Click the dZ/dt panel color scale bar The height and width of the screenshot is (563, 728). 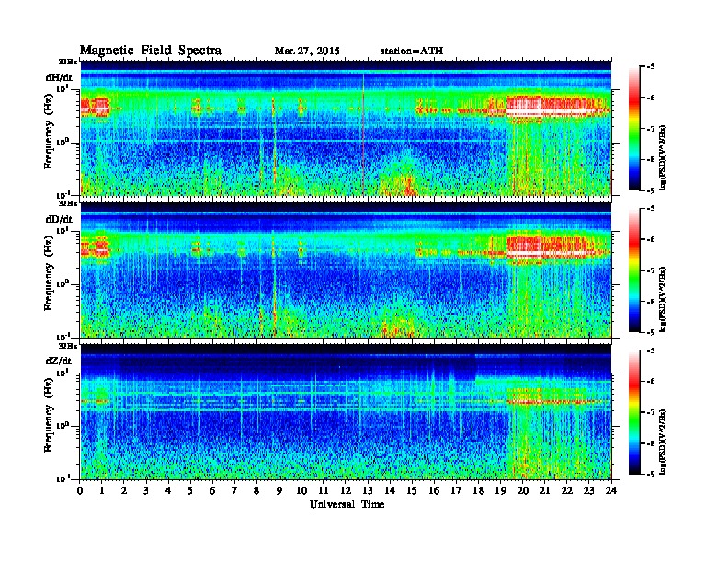pyautogui.click(x=634, y=412)
